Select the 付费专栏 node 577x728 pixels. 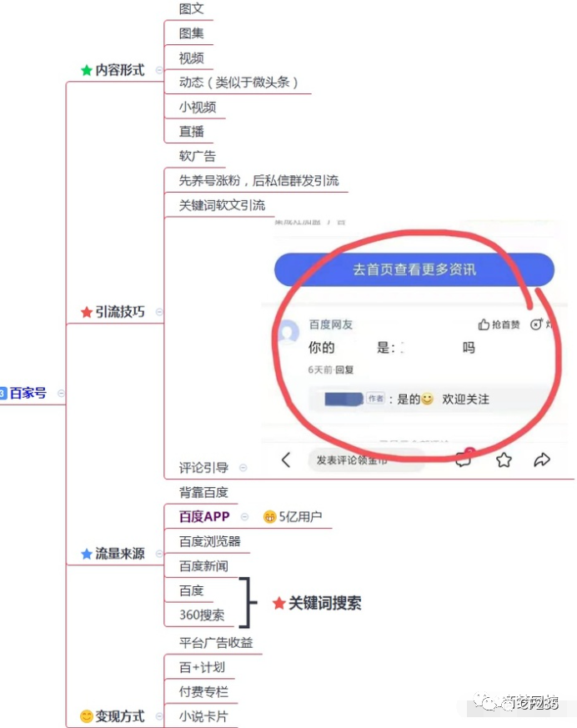coord(203,692)
